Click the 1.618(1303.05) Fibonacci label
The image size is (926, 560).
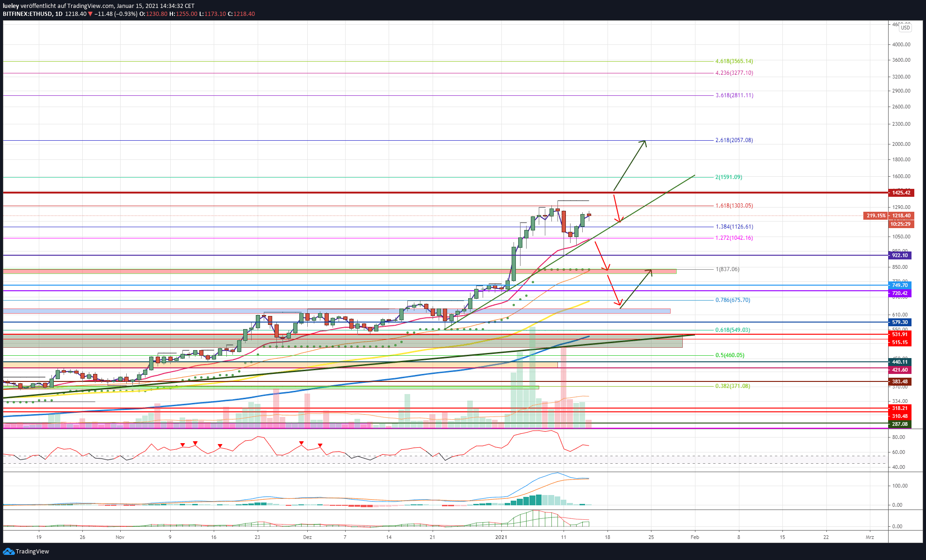point(734,206)
